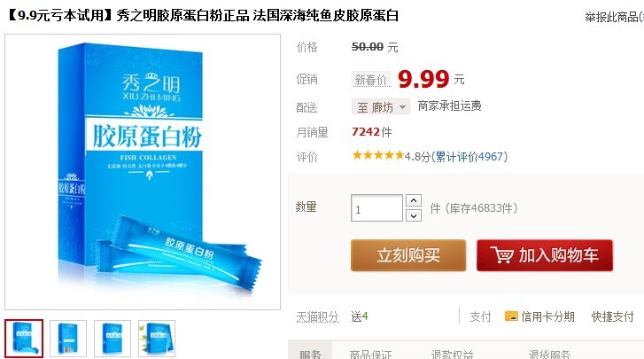
Task: Open the 至 廊坊 delivery location dropdown
Action: tap(380, 107)
